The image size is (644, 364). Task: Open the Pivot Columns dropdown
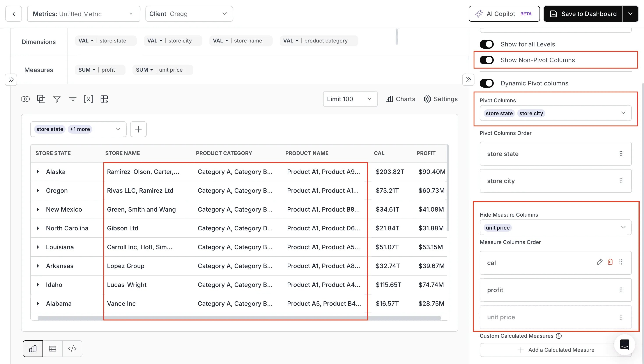point(556,113)
